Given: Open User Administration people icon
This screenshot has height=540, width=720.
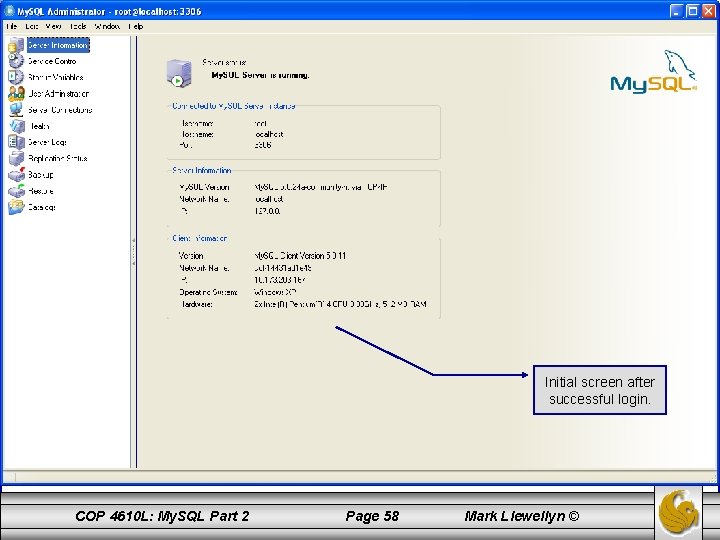Looking at the screenshot, I should tap(17, 94).
